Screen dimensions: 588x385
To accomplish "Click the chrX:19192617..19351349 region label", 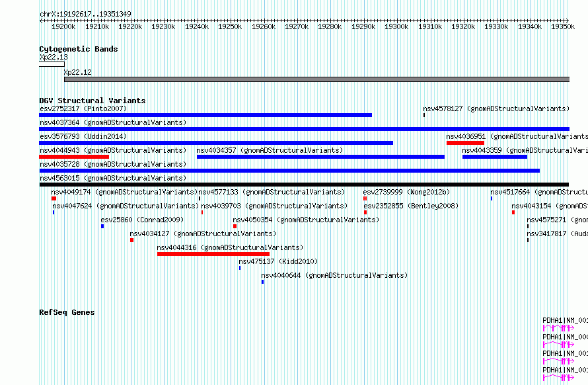I will [x=85, y=14].
